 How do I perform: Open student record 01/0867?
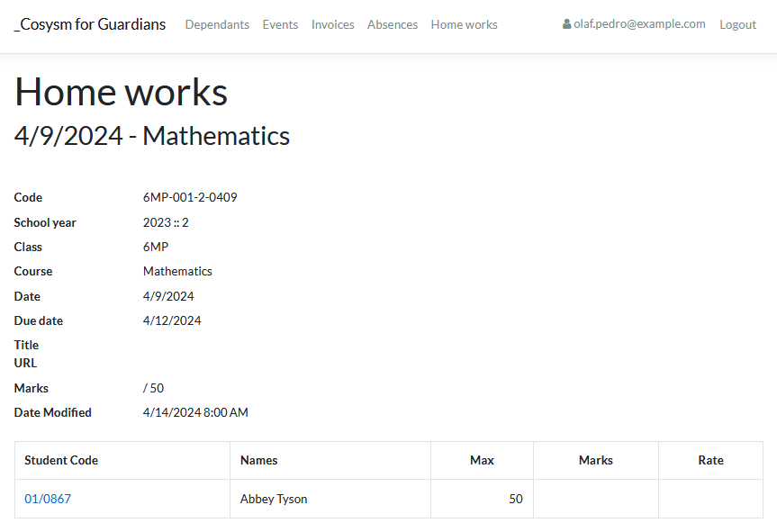coord(47,498)
